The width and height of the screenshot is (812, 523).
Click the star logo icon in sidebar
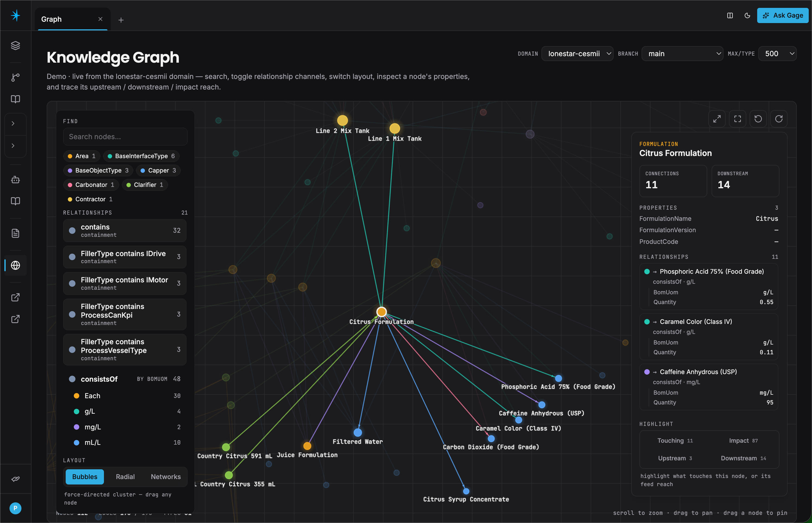coord(15,15)
